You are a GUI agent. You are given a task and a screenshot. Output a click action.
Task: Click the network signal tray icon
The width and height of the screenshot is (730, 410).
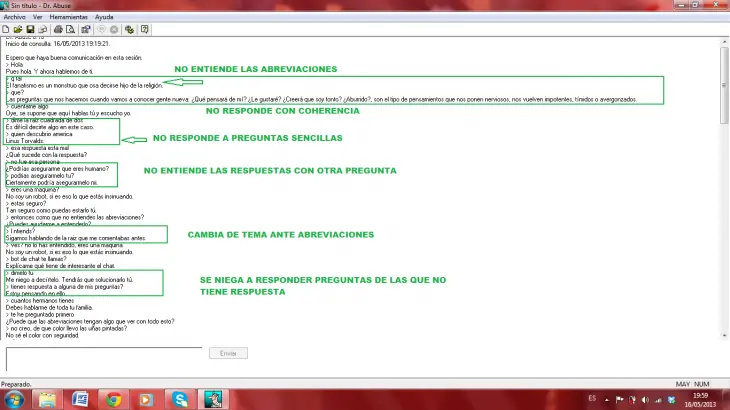coord(658,399)
